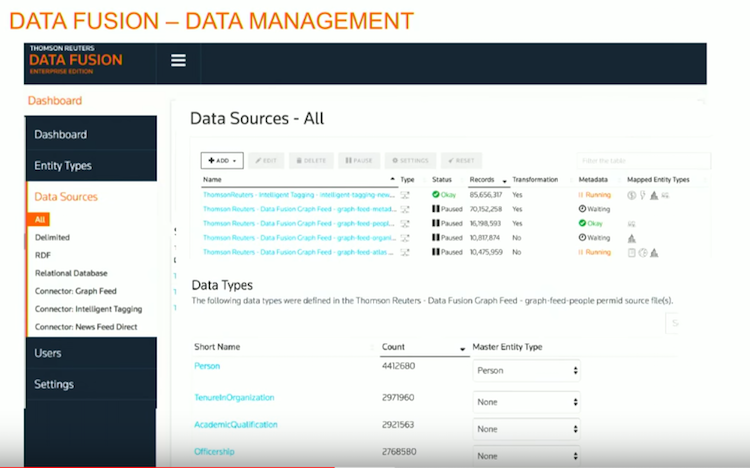Click type icon for Intelligent Tagging row

point(405,195)
